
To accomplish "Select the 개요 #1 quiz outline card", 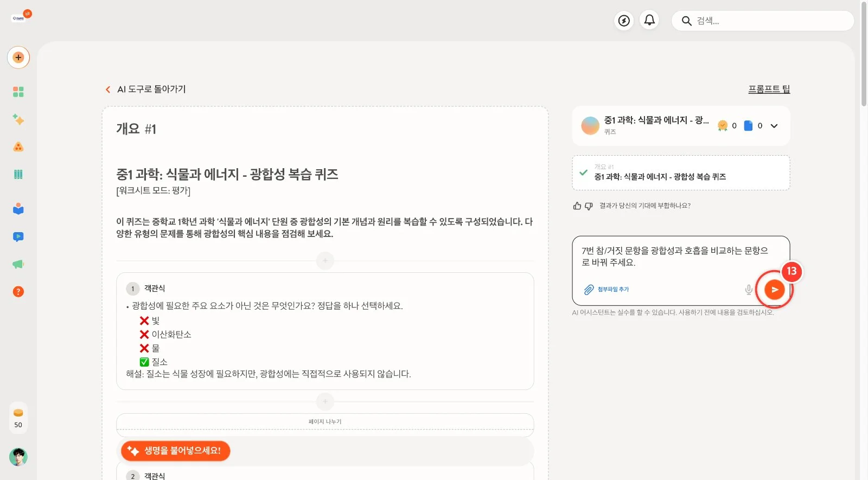I will (x=681, y=173).
